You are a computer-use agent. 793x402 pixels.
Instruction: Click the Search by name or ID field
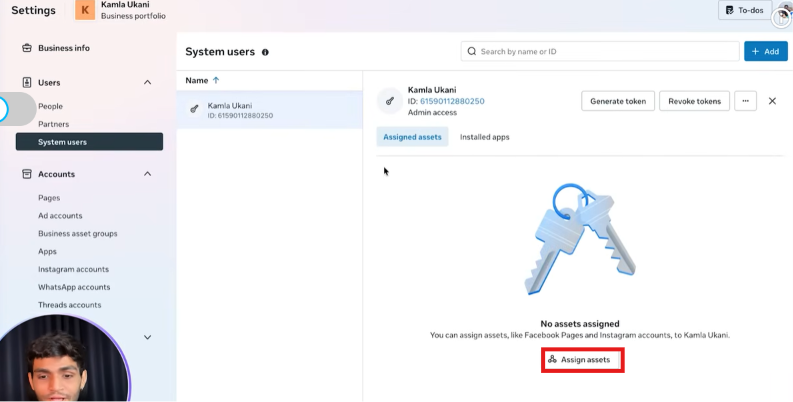[x=600, y=52]
